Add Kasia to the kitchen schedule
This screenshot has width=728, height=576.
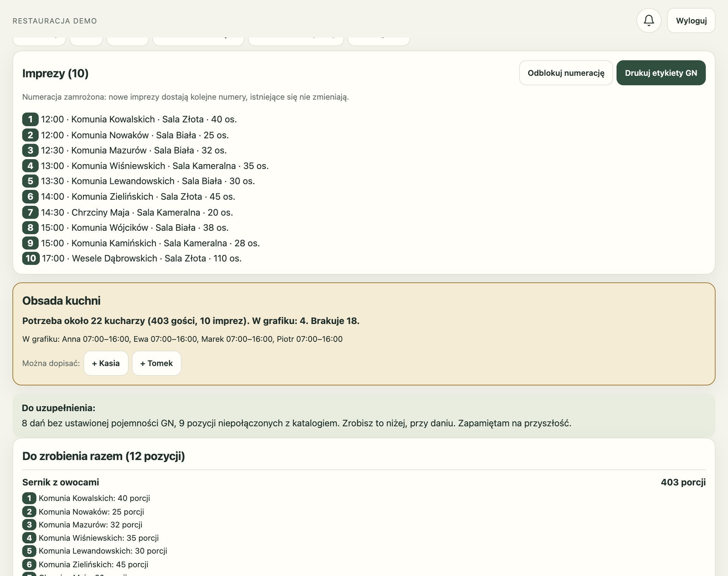106,363
